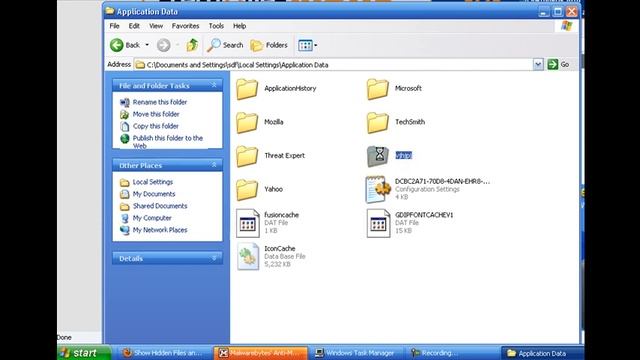Switch to Malwarebytes Anti-Malware taskbar button
This screenshot has width=640, height=360.
point(260,353)
